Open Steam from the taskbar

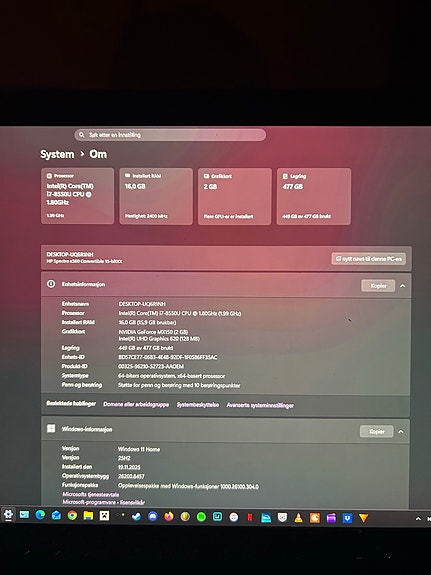point(136,516)
